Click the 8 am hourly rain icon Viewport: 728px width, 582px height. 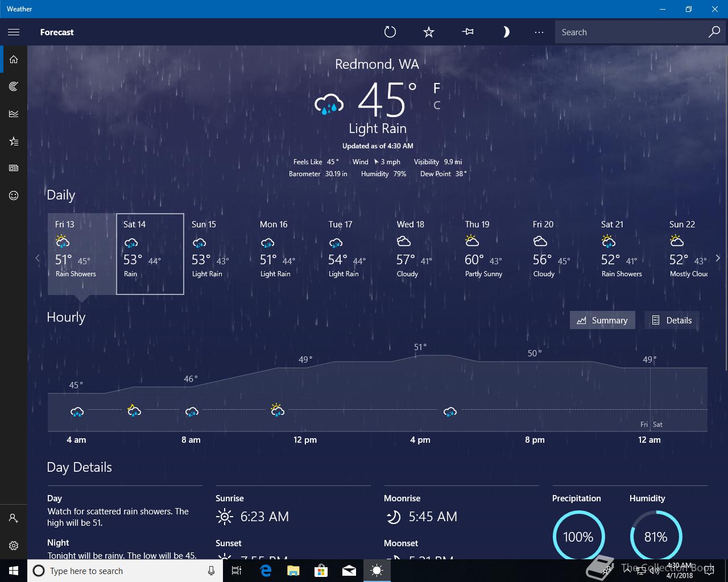192,411
